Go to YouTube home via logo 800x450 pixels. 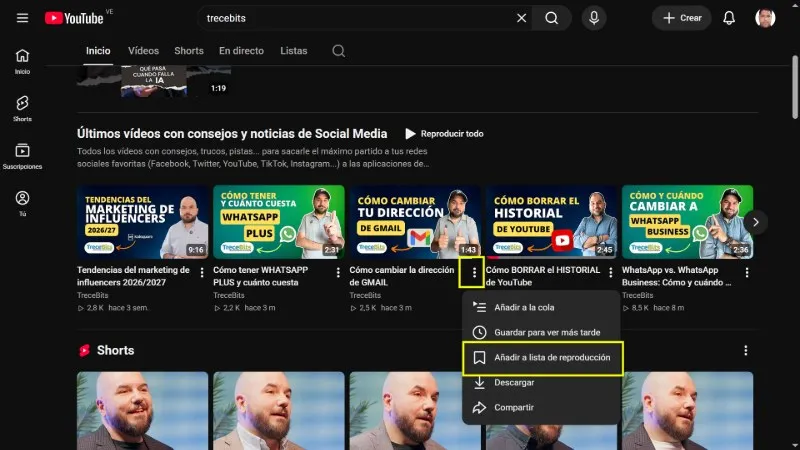(74, 18)
